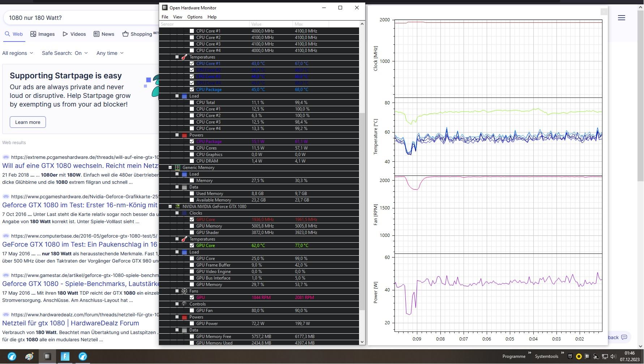Open the All regions dropdown
The height and width of the screenshot is (364, 644).
point(18,53)
